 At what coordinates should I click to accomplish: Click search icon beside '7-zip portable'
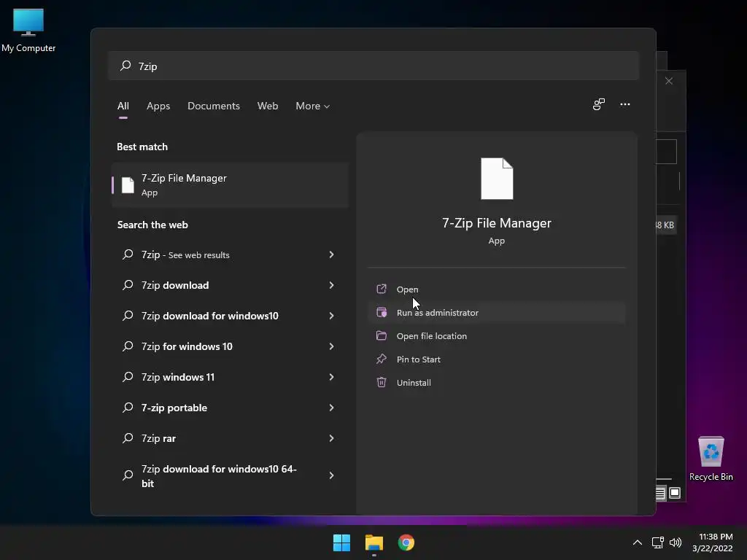pyautogui.click(x=128, y=407)
